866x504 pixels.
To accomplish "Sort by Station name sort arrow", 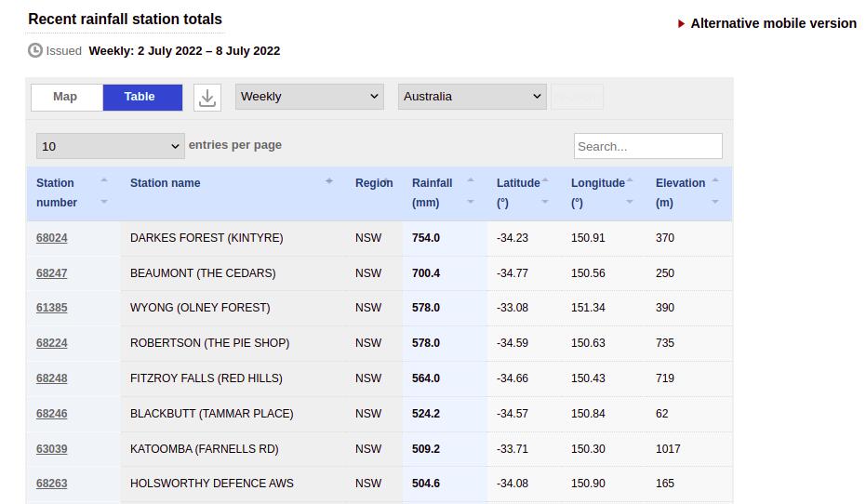I will pos(328,181).
